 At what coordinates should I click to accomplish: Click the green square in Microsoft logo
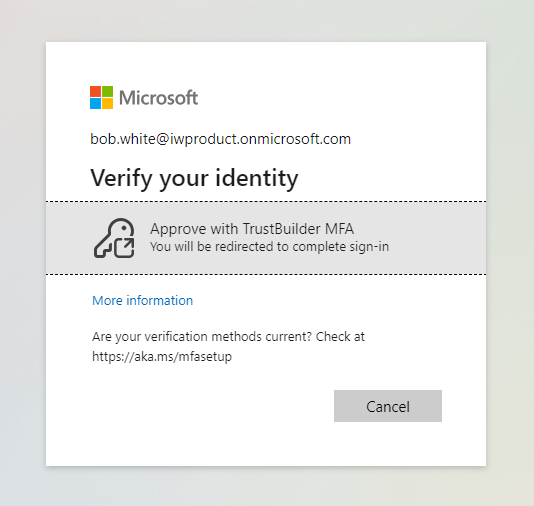pos(107,92)
